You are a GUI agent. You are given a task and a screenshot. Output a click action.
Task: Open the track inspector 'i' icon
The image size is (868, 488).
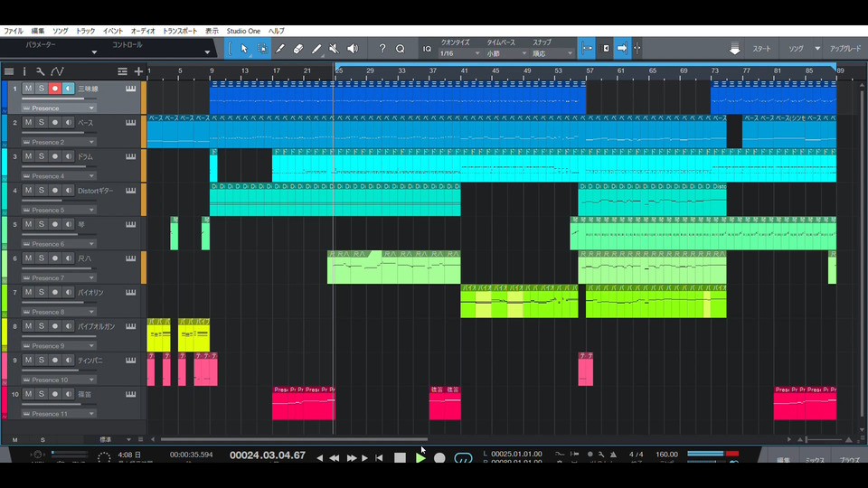point(24,71)
